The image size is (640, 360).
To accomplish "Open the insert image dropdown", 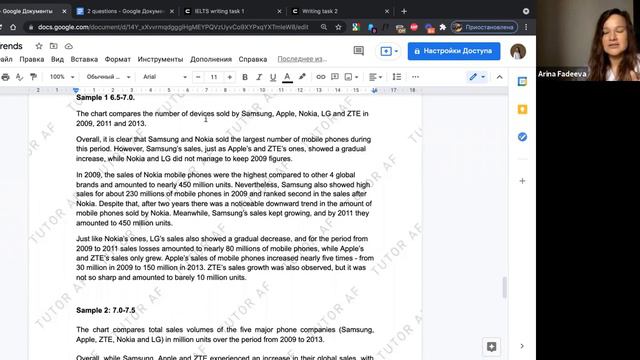I will point(351,77).
